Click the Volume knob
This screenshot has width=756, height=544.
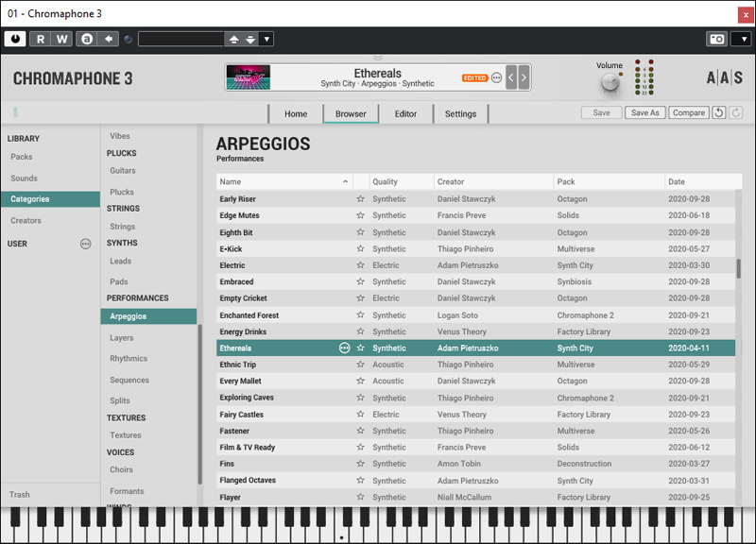click(x=610, y=83)
